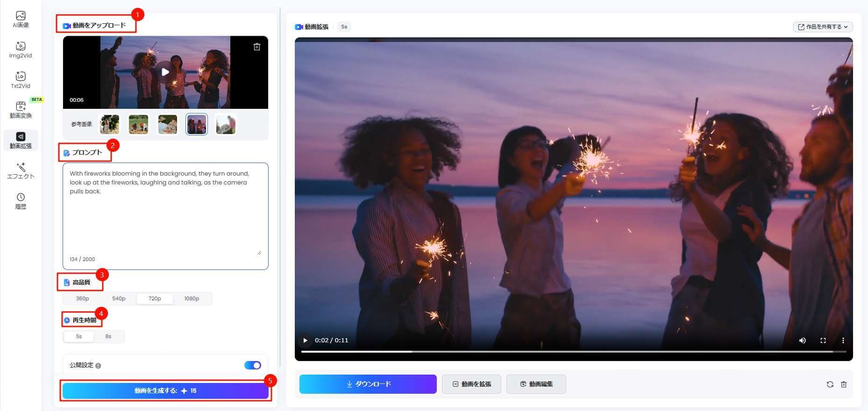Open the AI画像 tool in sidebar

coord(21,19)
